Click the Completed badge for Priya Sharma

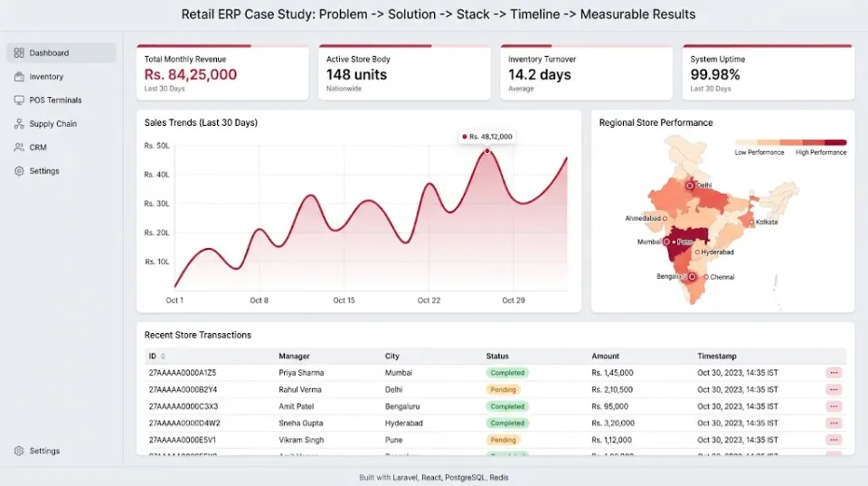[x=507, y=373]
